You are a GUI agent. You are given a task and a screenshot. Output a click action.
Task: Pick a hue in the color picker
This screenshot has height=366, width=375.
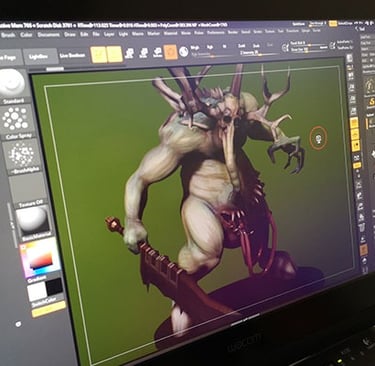(40, 259)
